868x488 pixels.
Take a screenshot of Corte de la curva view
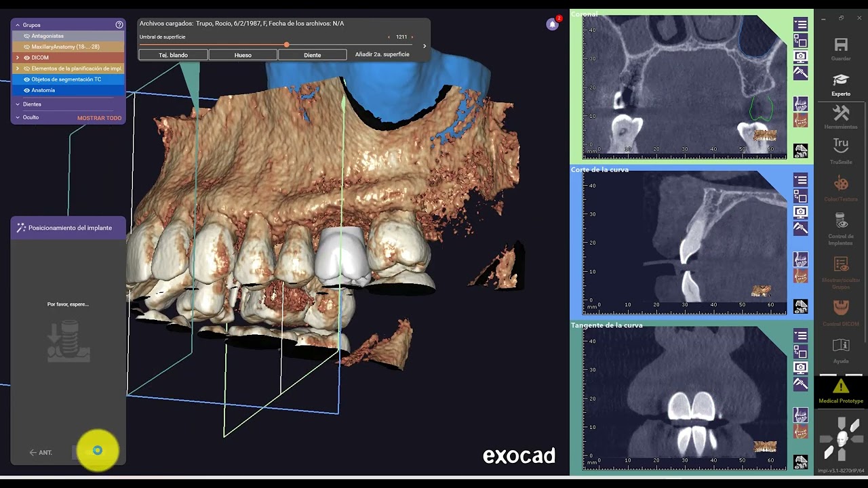pyautogui.click(x=801, y=211)
